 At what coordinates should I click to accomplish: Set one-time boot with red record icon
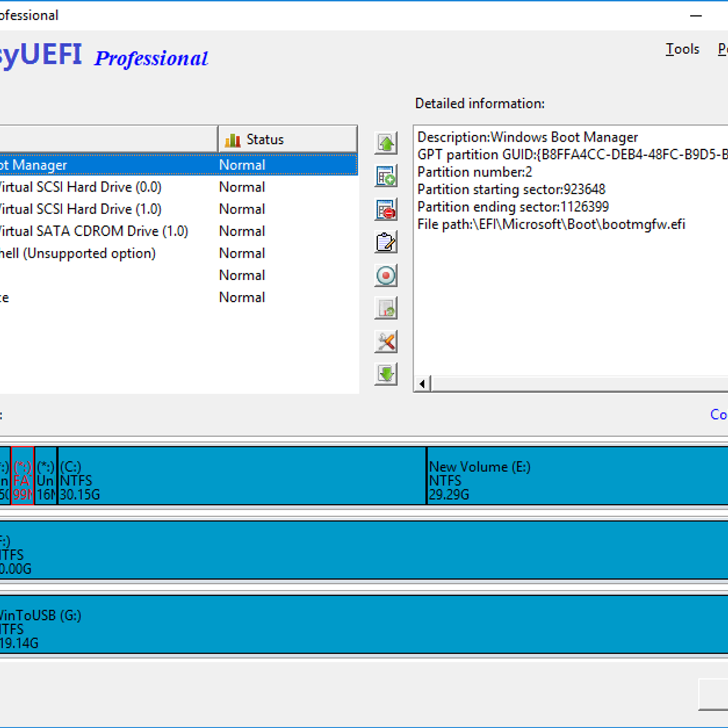coord(386,275)
